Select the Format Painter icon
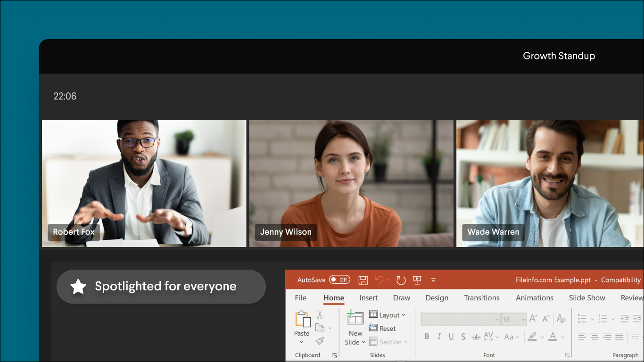Screen dimensions: 644x362 pos(320,341)
